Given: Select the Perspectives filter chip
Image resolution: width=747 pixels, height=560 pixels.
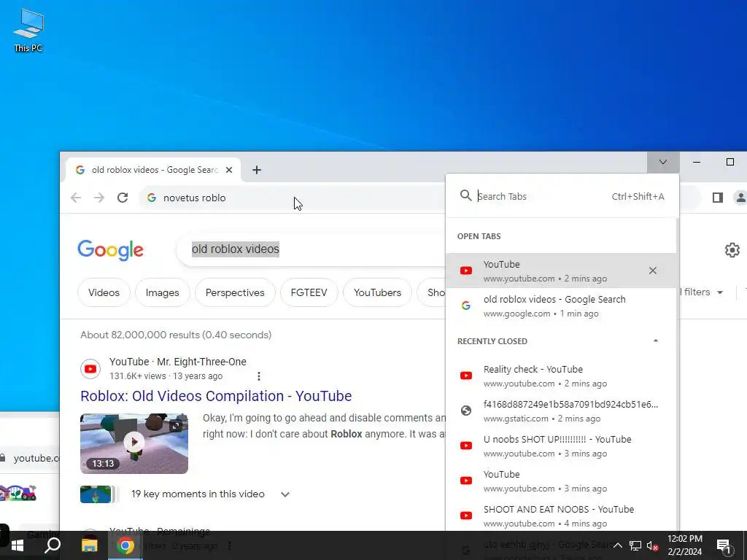Looking at the screenshot, I should (235, 292).
